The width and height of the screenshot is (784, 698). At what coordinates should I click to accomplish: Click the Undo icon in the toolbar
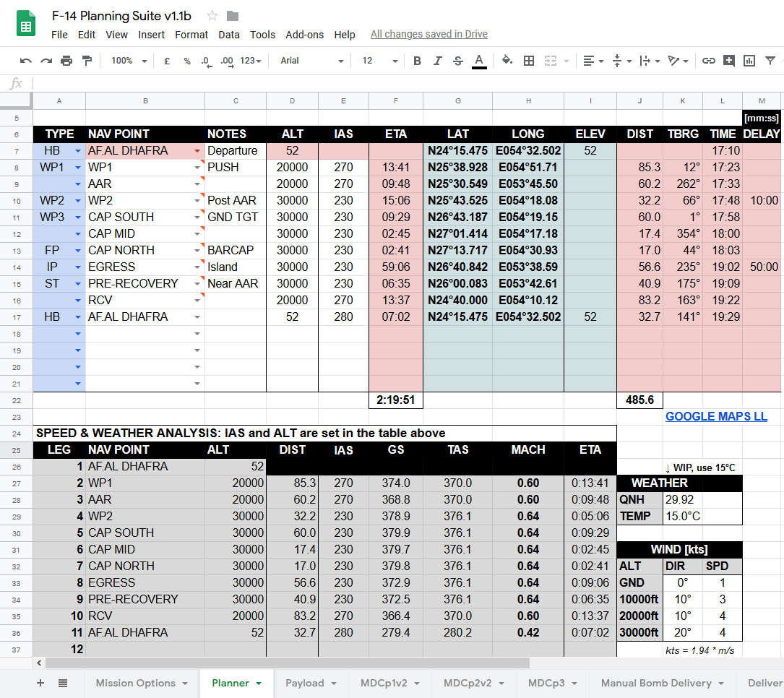26,61
